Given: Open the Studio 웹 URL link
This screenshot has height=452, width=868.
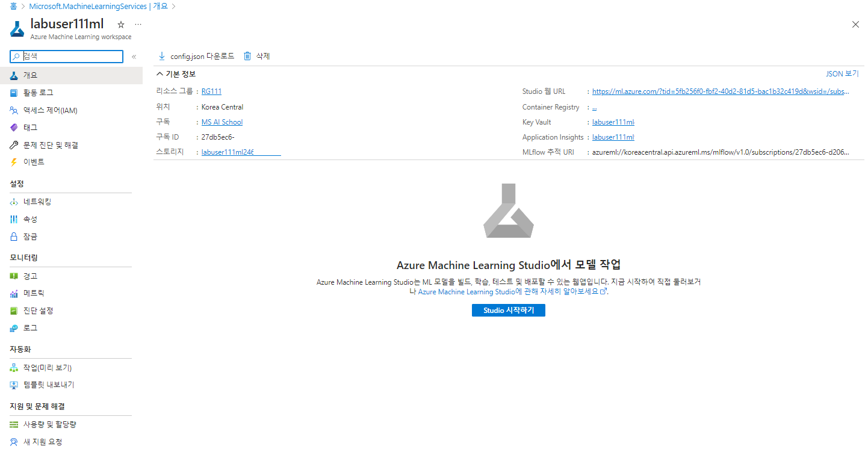Looking at the screenshot, I should (x=721, y=91).
